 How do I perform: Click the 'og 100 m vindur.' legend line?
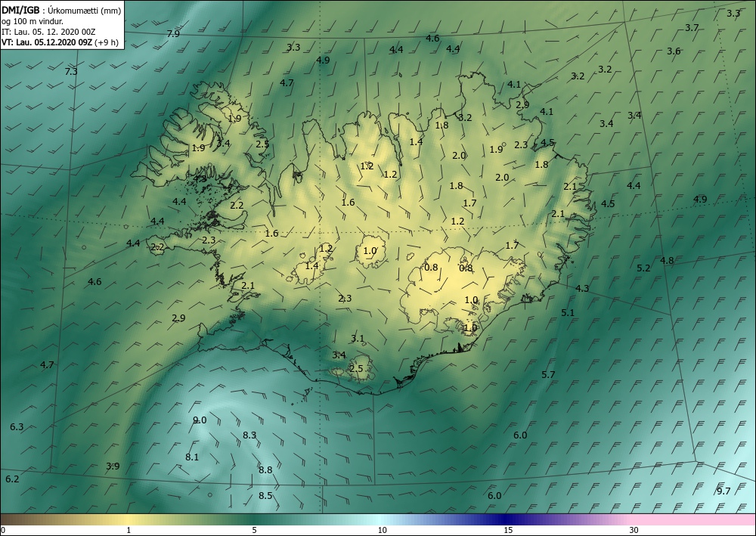click(33, 21)
